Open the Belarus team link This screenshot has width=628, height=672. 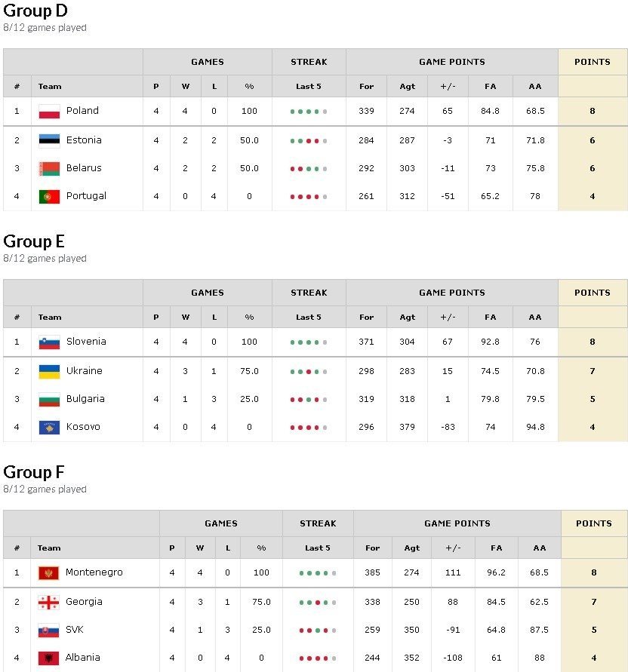point(83,168)
